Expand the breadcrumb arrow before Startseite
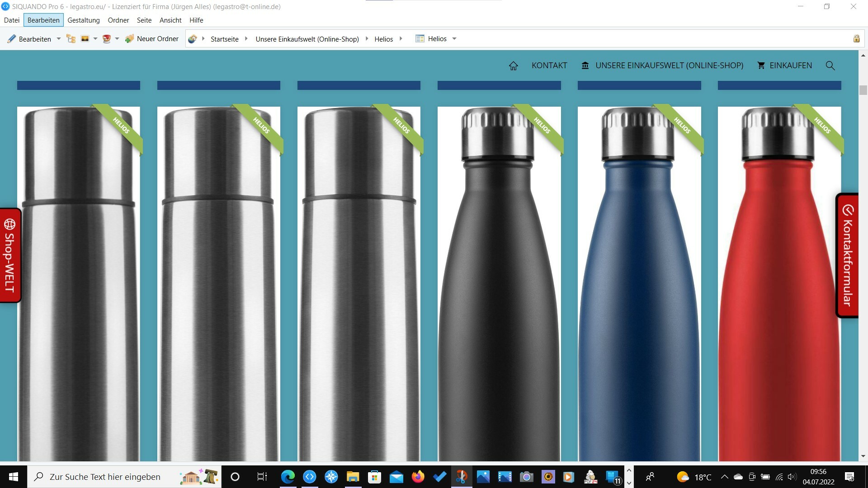868x488 pixels. pos(203,39)
